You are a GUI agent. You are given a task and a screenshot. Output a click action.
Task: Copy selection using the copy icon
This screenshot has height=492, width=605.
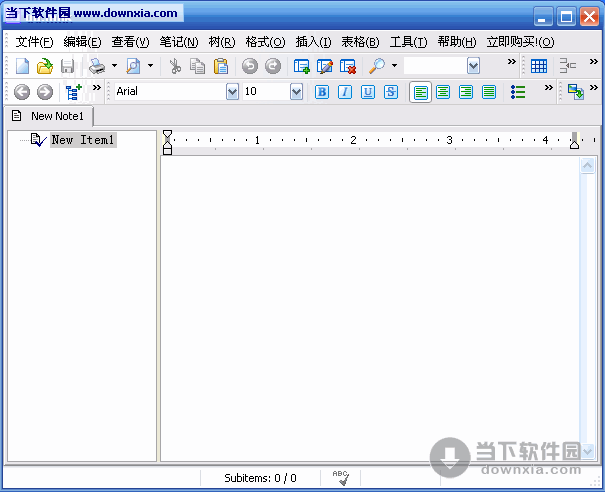tap(198, 66)
